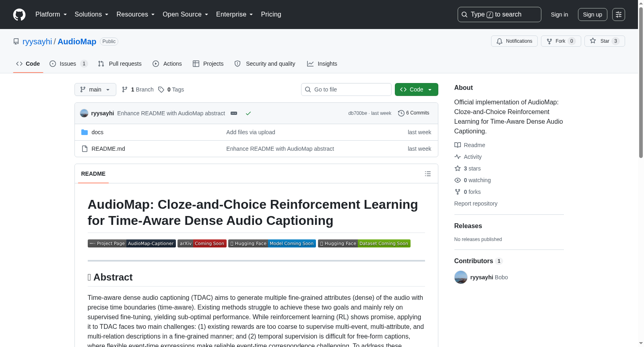Open the docs folder
The width and height of the screenshot is (644, 347).
[x=97, y=132]
